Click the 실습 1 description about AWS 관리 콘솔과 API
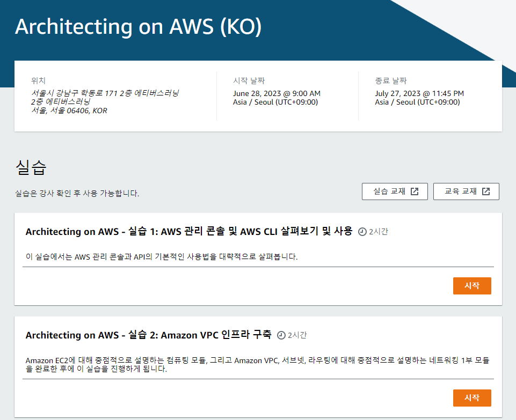516x420 pixels. click(162, 256)
